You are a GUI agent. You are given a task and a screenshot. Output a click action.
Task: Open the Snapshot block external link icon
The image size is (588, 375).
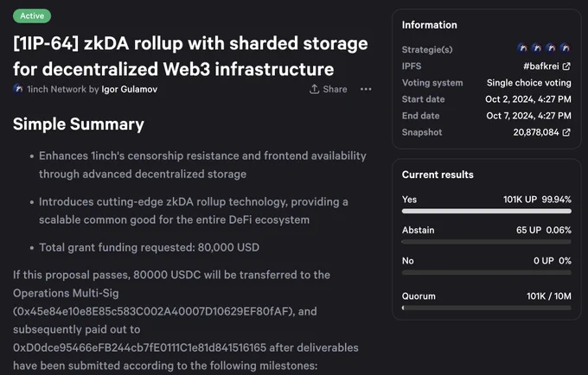coord(566,132)
